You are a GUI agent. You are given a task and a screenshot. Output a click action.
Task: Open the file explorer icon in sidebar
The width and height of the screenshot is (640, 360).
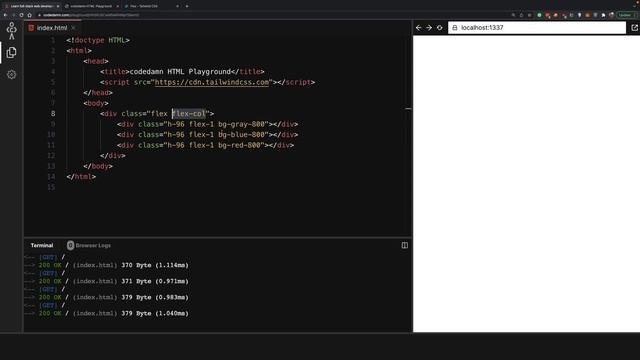coord(11,52)
